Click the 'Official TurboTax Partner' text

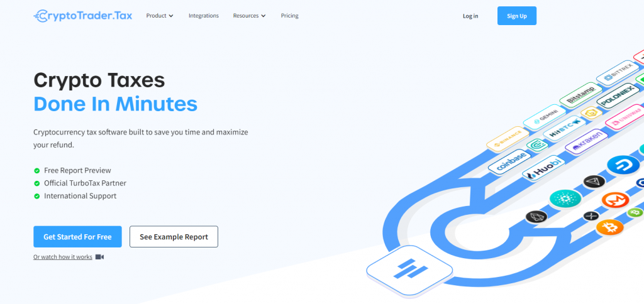(x=85, y=183)
